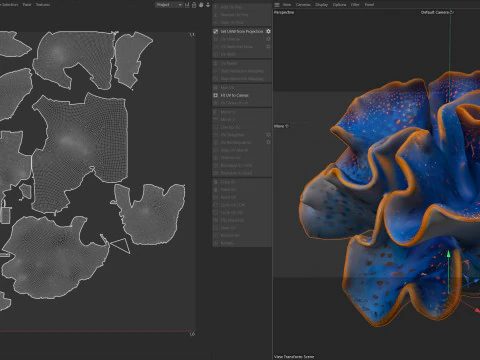
Task: Open viewport hamburger menu icon
Action: click(277, 5)
